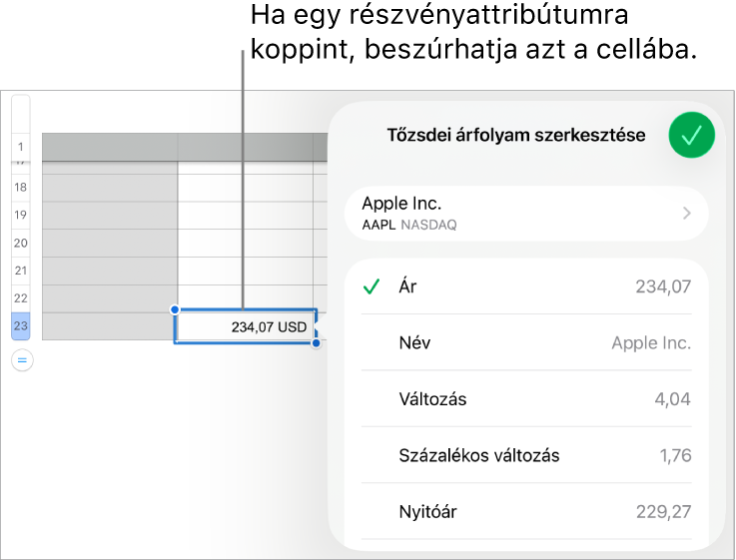The image size is (736, 560).
Task: Select row header 18
Action: 21,188
